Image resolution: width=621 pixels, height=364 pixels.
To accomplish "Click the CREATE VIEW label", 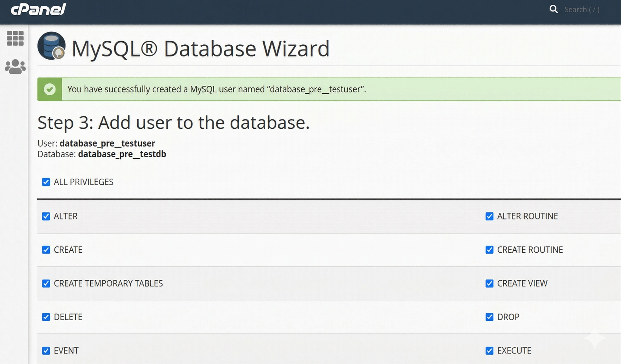I will pyautogui.click(x=522, y=283).
